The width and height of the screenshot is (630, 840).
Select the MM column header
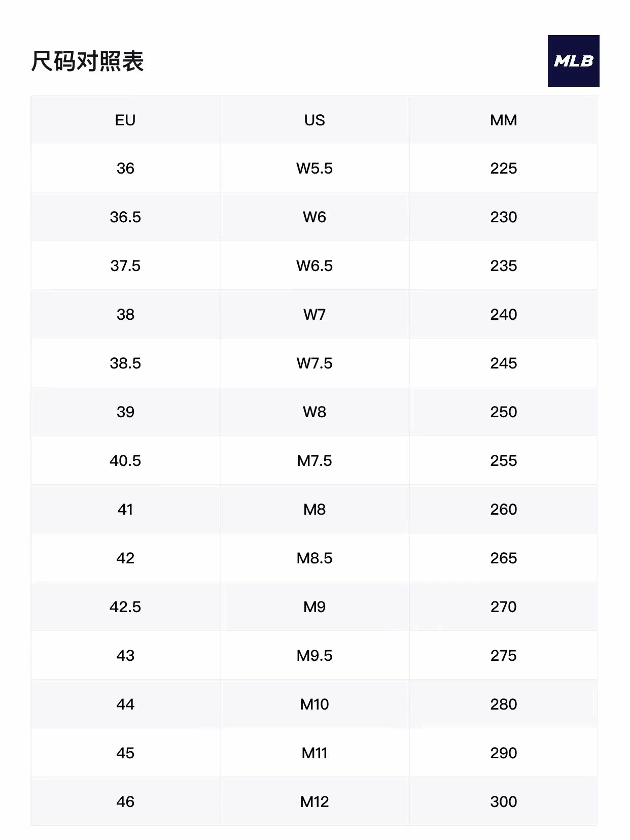(503, 120)
